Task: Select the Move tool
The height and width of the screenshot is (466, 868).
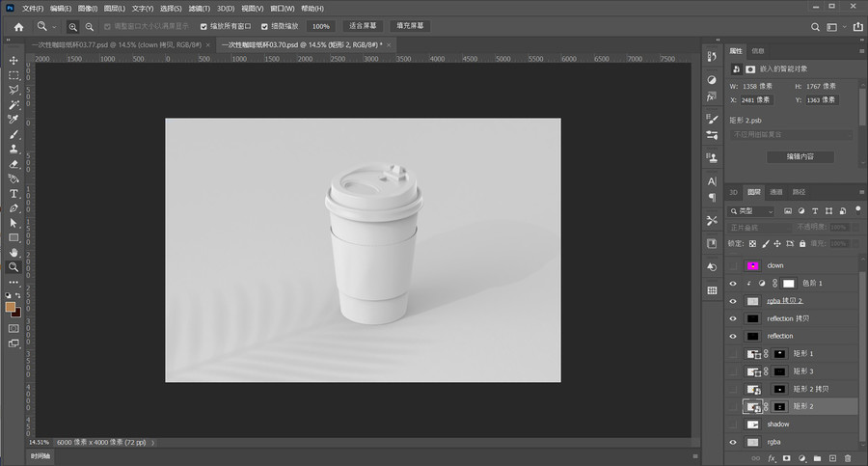Action: coord(14,60)
